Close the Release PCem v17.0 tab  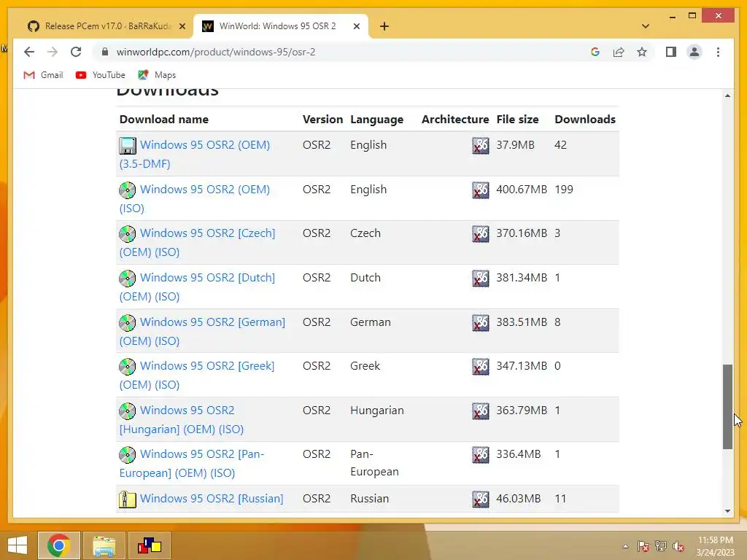pos(182,26)
